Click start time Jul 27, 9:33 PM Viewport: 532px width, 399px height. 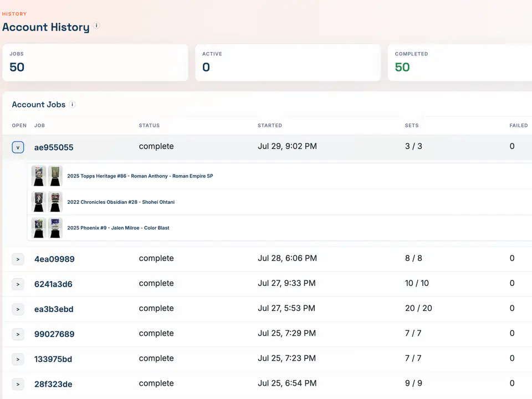pos(287,283)
